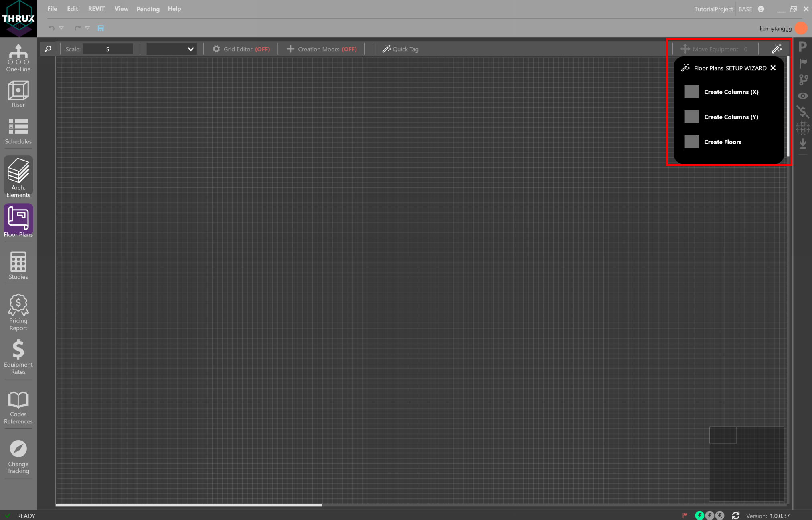Open the Riser diagram view

tap(18, 93)
